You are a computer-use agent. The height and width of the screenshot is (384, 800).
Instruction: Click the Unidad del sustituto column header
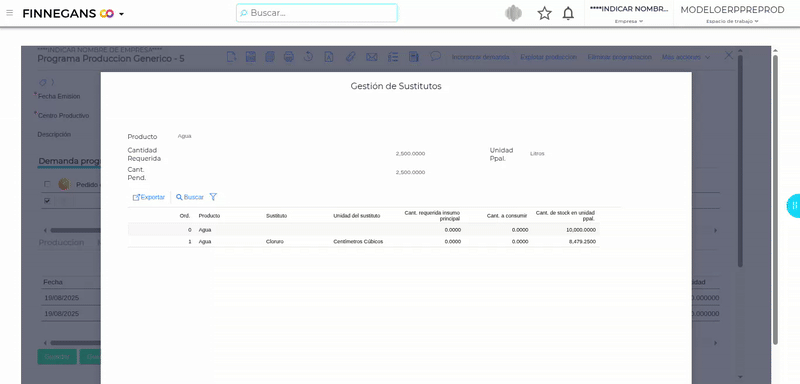(357, 216)
